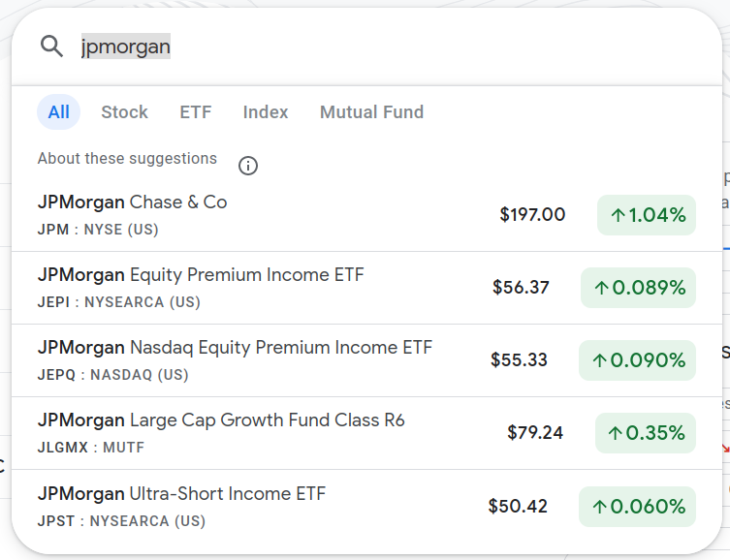Select JPMorgan Ultra-Short Income ETF suggestion
This screenshot has height=560, width=730.
tap(181, 505)
